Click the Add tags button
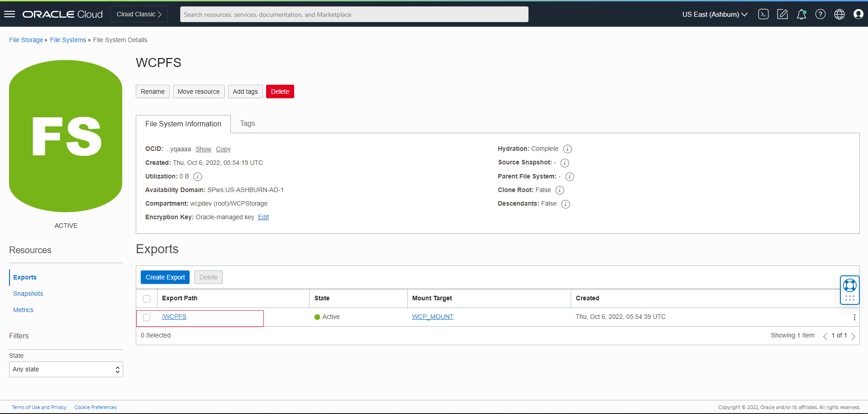 coord(245,91)
